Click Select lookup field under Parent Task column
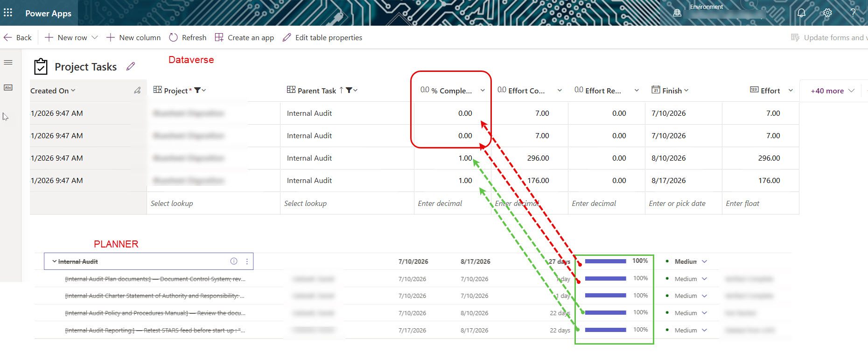The width and height of the screenshot is (868, 353). [x=347, y=203]
